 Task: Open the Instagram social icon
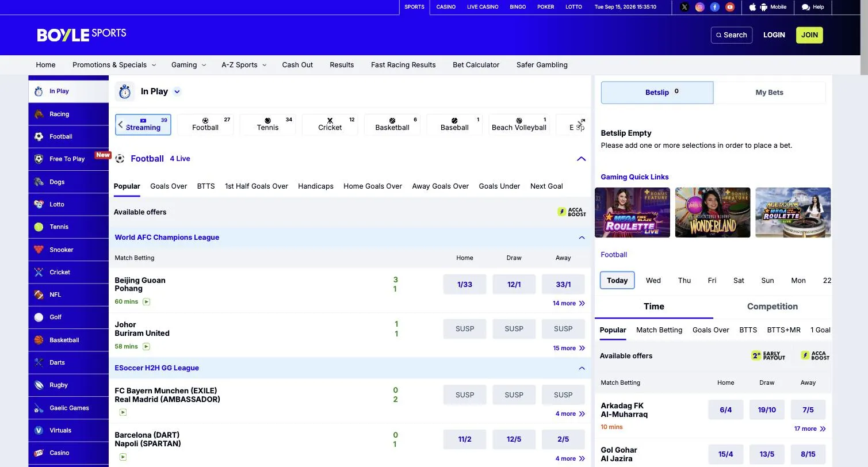pyautogui.click(x=699, y=7)
